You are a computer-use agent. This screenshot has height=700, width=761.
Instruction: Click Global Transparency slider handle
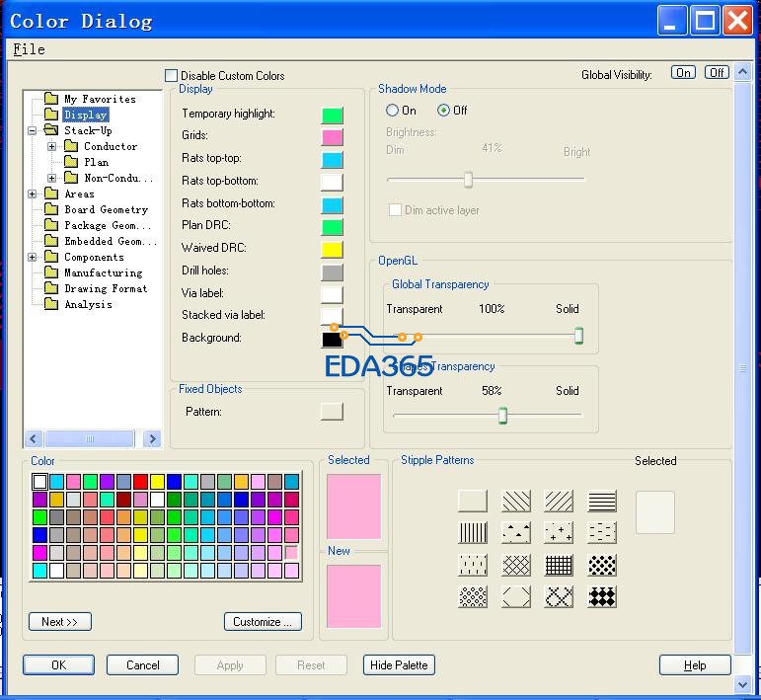pos(578,336)
